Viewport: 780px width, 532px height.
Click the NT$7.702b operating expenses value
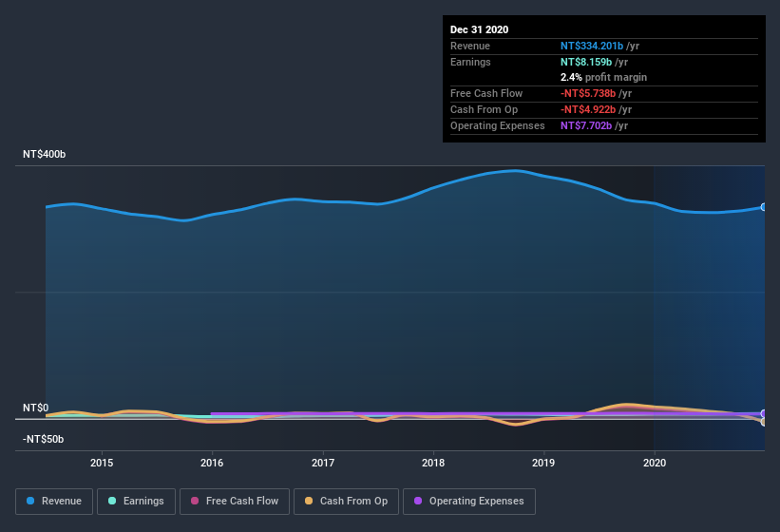point(586,125)
